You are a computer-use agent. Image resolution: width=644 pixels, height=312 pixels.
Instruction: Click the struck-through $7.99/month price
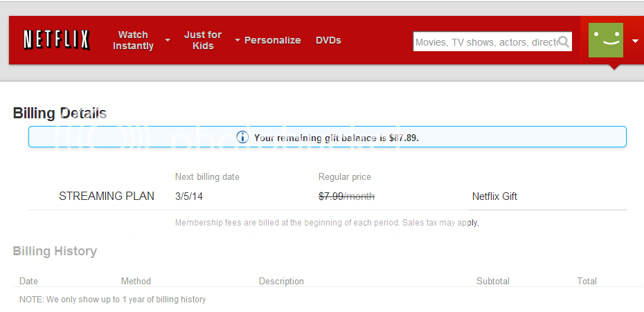(x=347, y=196)
